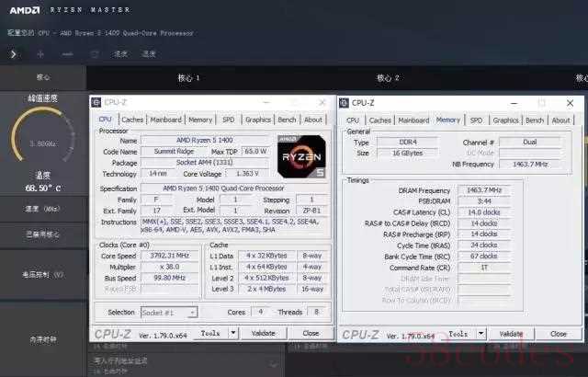Image resolution: width=588 pixels, height=377 pixels.
Task: Click the 核心 1 column header in Ryzen Master
Action: (x=188, y=78)
